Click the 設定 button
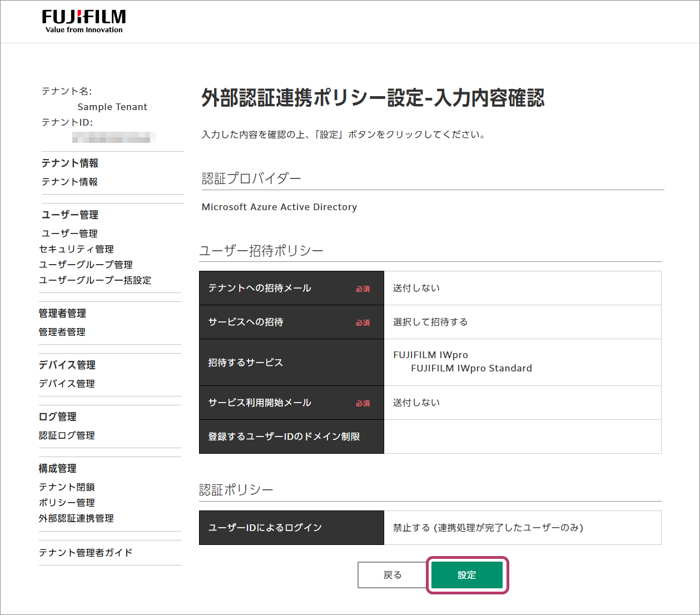The width and height of the screenshot is (700, 615). pos(467,575)
